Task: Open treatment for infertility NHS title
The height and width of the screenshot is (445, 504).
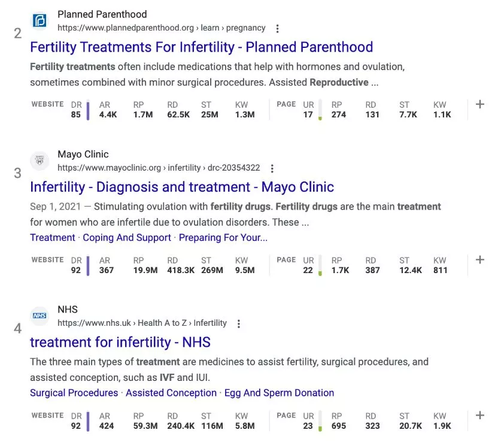Action: (120, 343)
